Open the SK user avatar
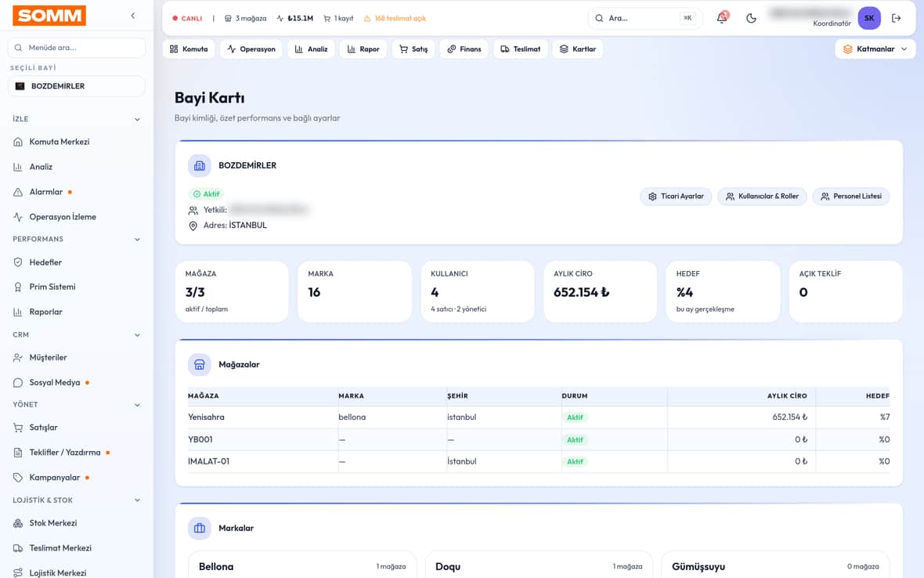The width and height of the screenshot is (924, 578). (869, 18)
